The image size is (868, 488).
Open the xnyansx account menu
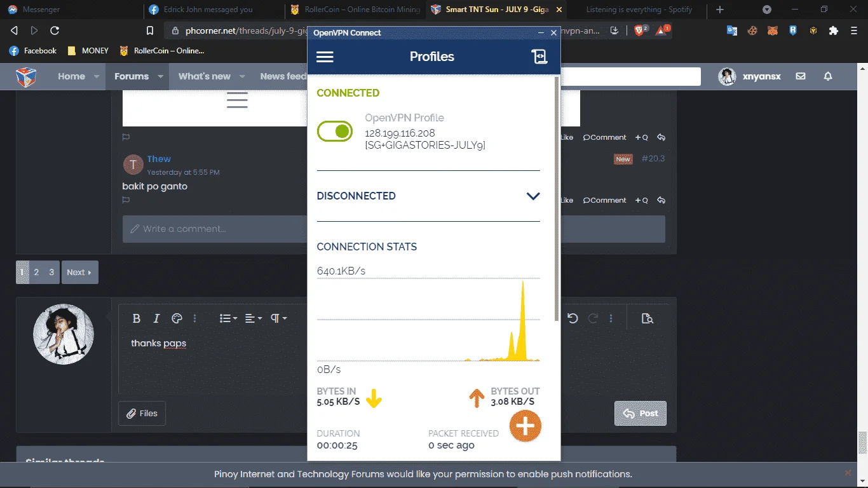pyautogui.click(x=750, y=76)
